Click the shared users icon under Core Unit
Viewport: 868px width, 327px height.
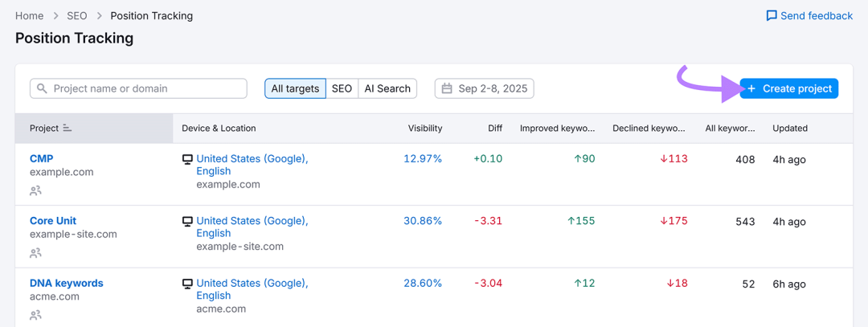pyautogui.click(x=35, y=253)
